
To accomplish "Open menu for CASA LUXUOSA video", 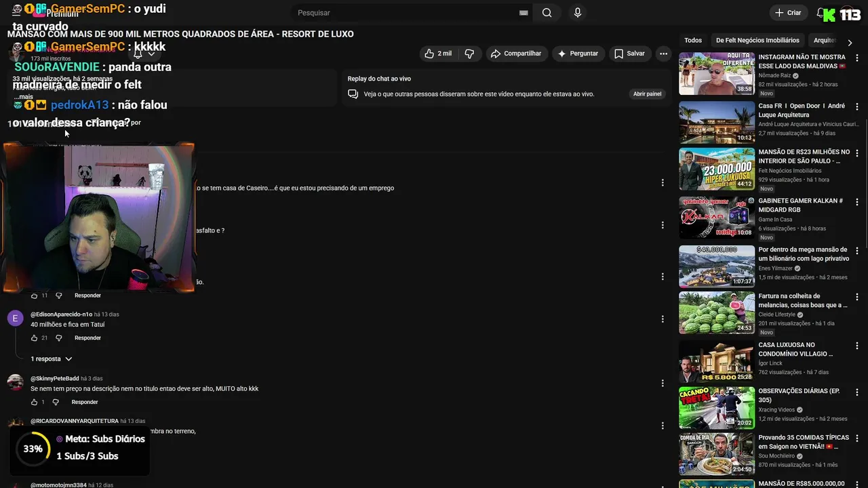I will (x=857, y=346).
